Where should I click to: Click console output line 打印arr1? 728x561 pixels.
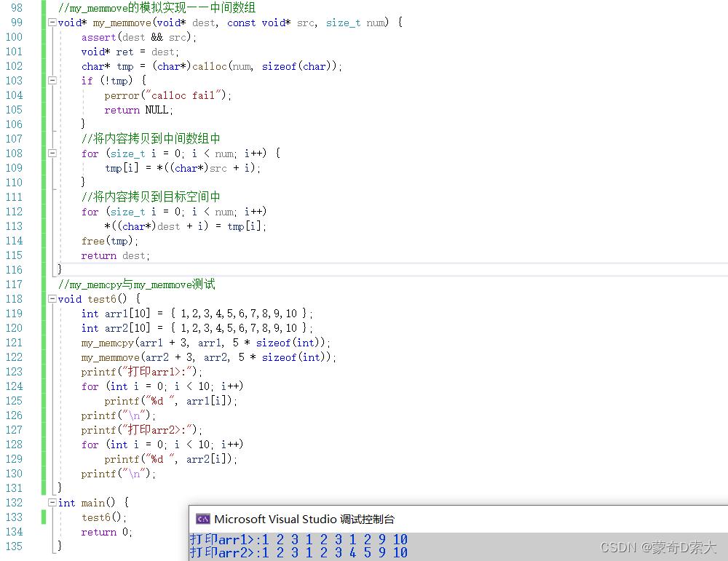pyautogui.click(x=298, y=540)
